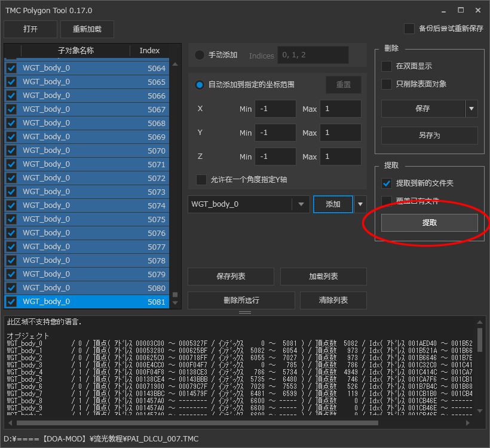Click the 保存列表 button
This screenshot has width=490, height=448.
point(231,277)
